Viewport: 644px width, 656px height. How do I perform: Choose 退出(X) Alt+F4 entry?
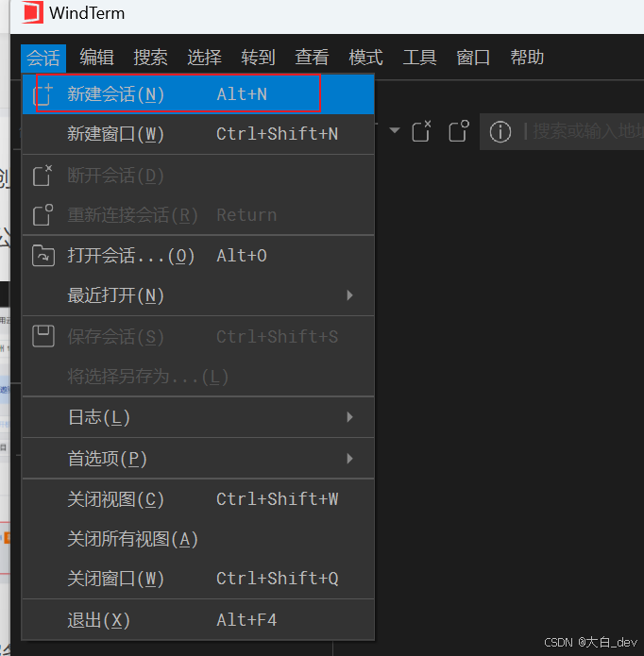tap(198, 620)
